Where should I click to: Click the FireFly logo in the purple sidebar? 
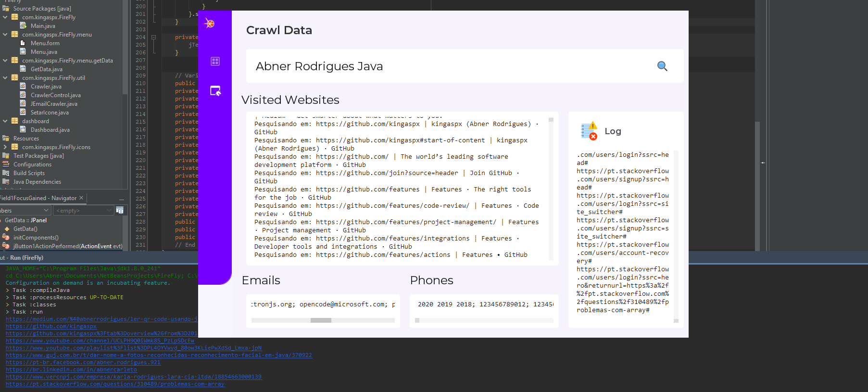coord(210,23)
